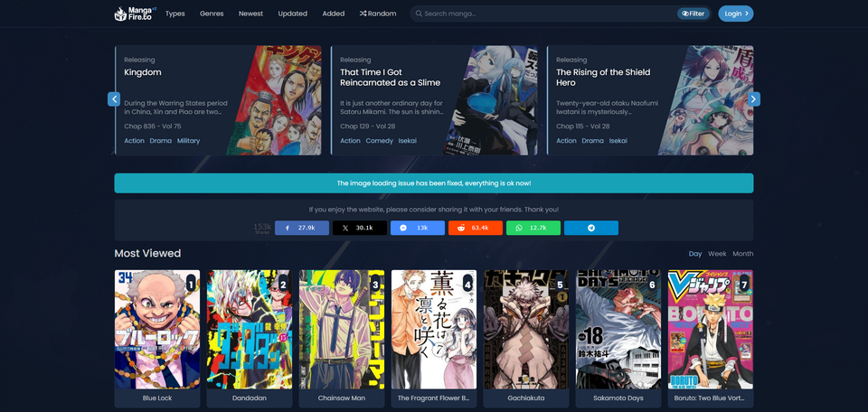Click the Login button
This screenshot has height=412, width=868.
click(736, 14)
